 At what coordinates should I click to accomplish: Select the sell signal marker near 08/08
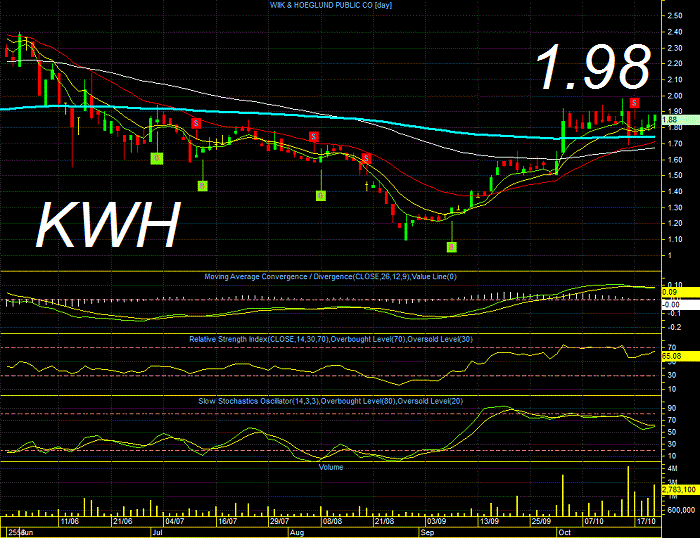tap(314, 137)
